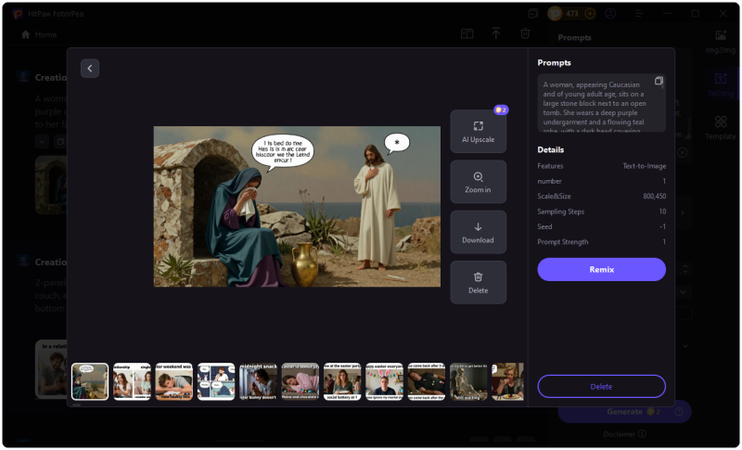
Task: Open the user account icon
Action: 610,14
